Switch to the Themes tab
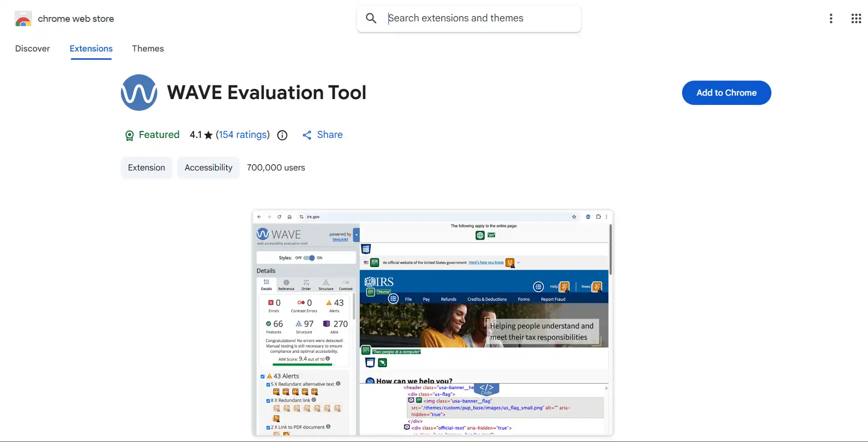The image size is (868, 442). coord(148,49)
